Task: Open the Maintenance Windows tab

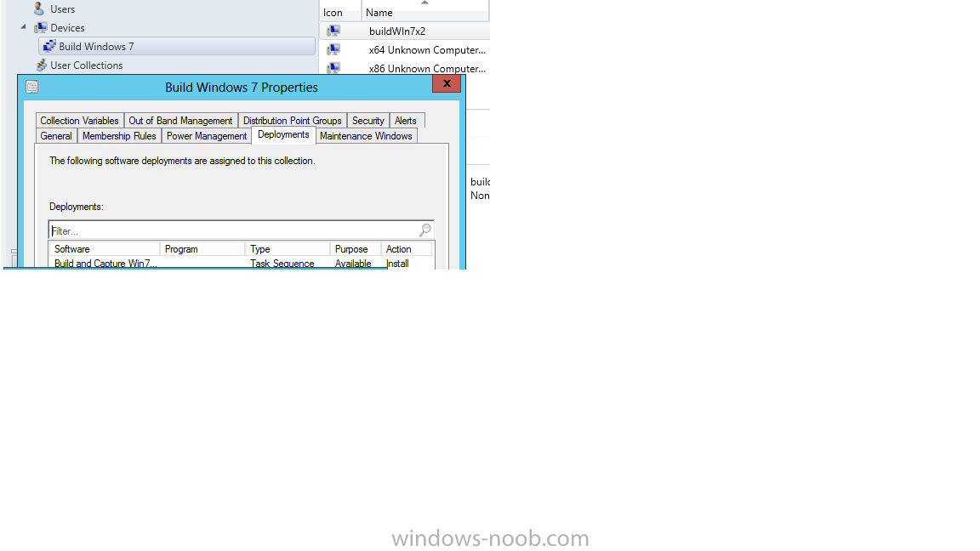Action: click(367, 136)
